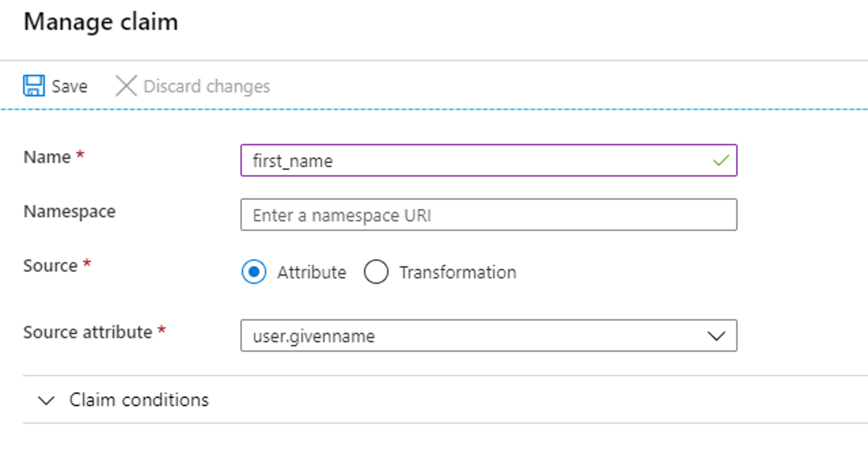Click the Namespace field label
This screenshot has height=455, width=868.
69,212
